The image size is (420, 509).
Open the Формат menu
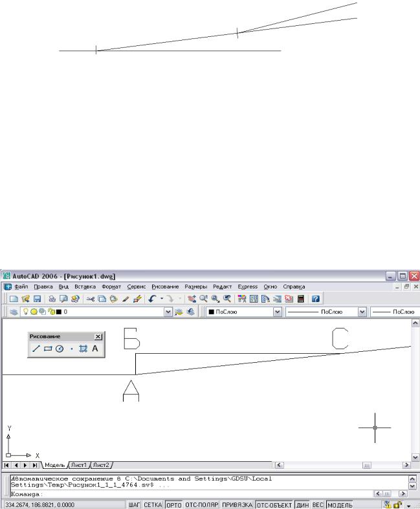click(111, 287)
